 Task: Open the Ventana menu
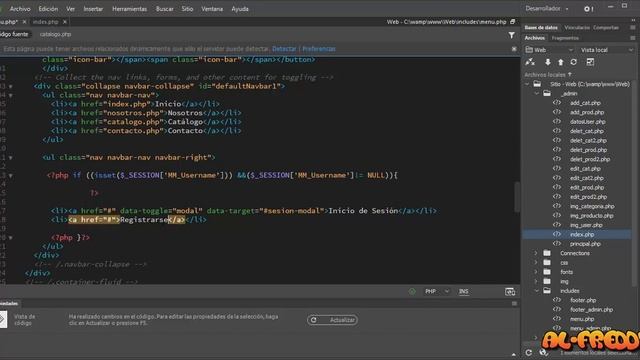212,9
